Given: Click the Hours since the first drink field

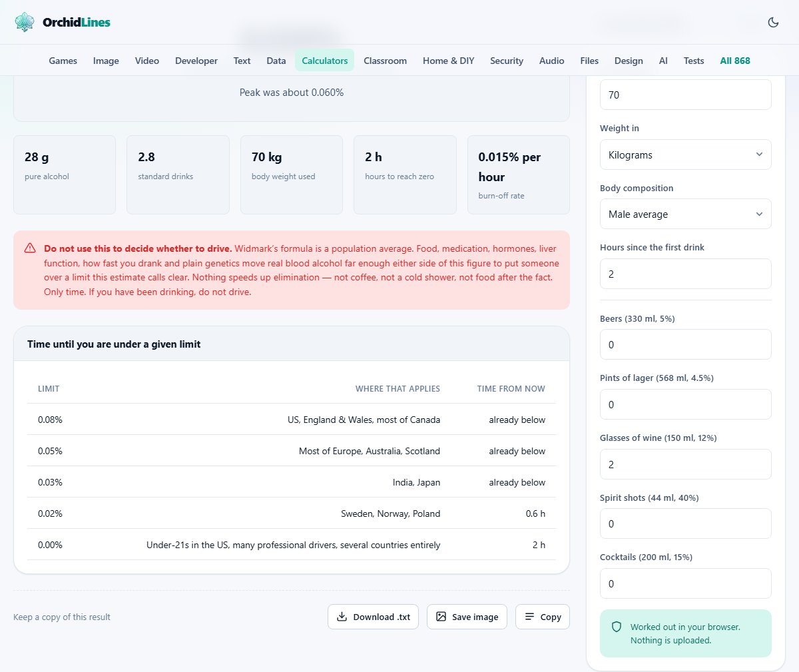Looking at the screenshot, I should (x=685, y=274).
